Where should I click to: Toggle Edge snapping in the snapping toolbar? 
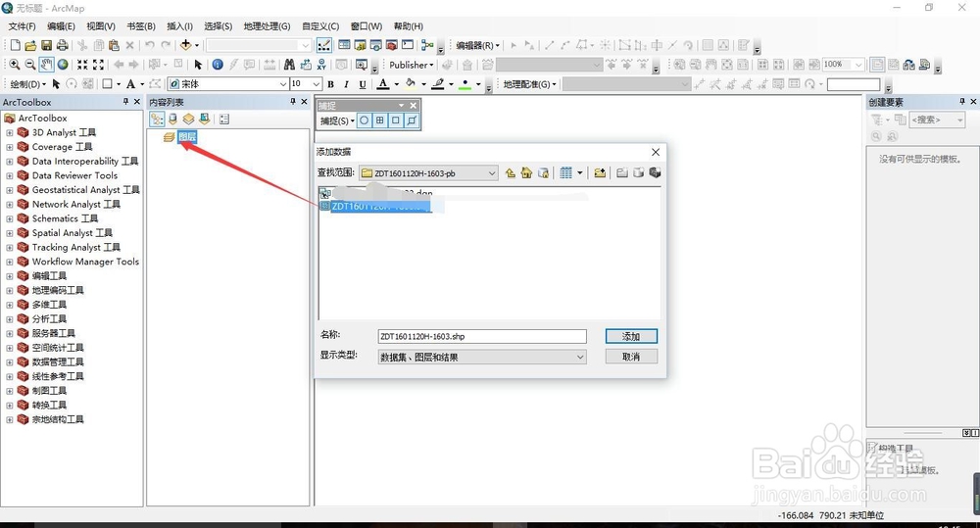(412, 120)
